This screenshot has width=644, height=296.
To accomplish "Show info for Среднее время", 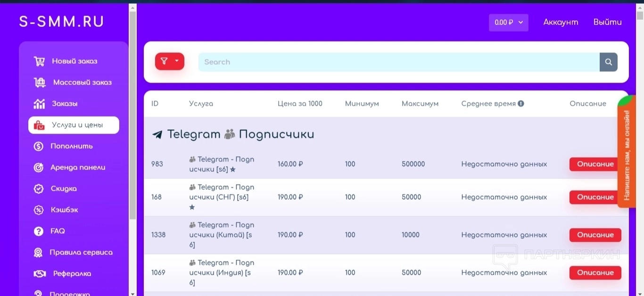I will click(521, 104).
